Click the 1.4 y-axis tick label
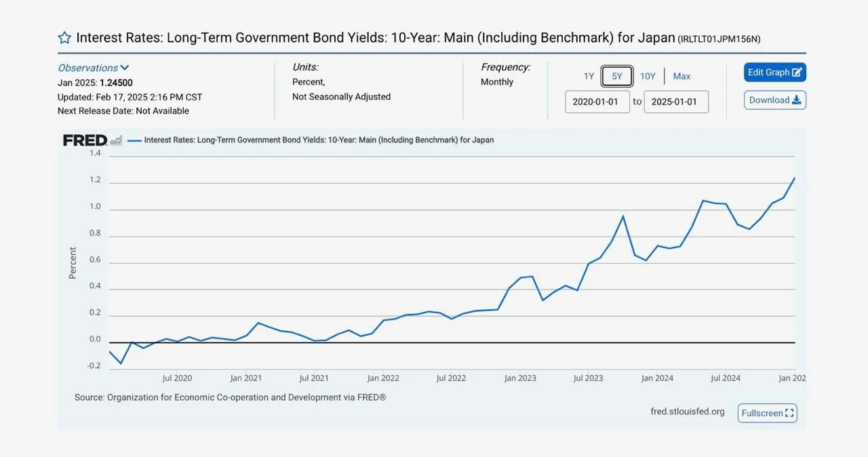 pos(95,154)
